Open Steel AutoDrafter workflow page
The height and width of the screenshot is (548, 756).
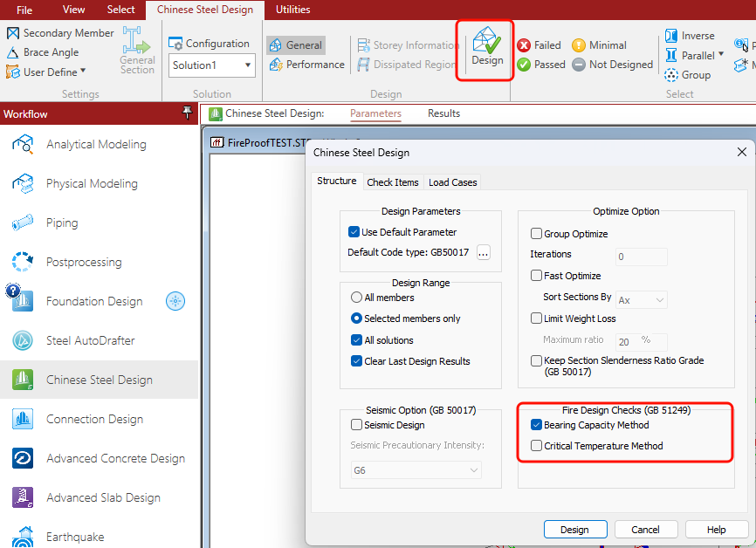[x=90, y=340]
